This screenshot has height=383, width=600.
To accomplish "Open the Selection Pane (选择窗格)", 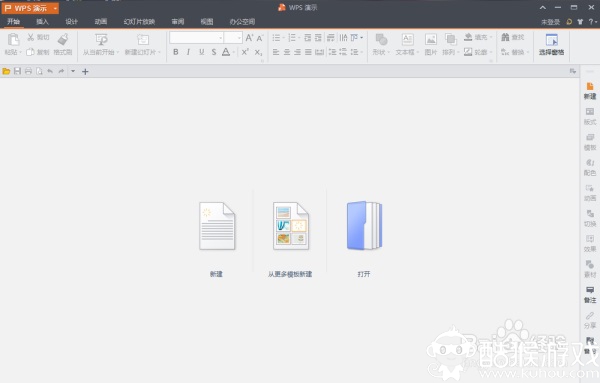I will [x=551, y=44].
